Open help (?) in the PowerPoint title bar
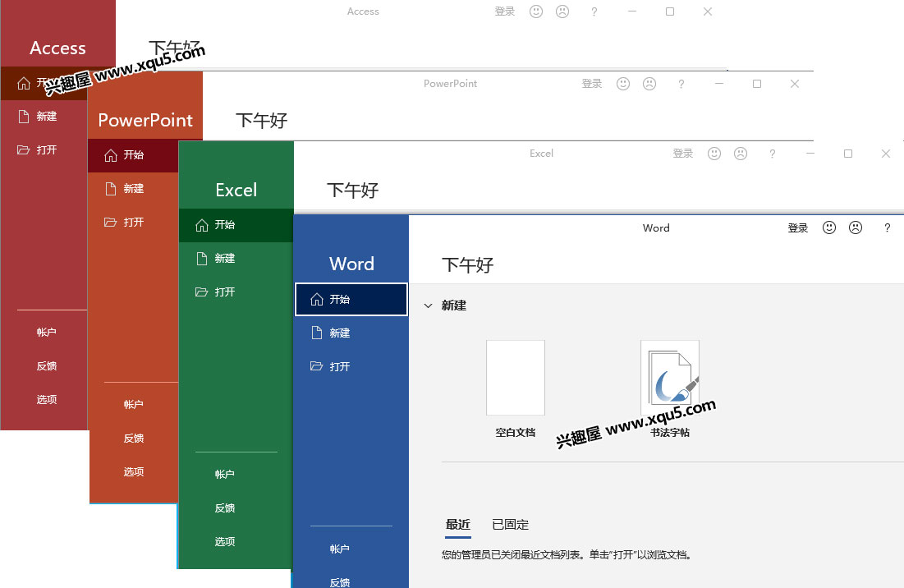This screenshot has width=904, height=588. coord(681,84)
